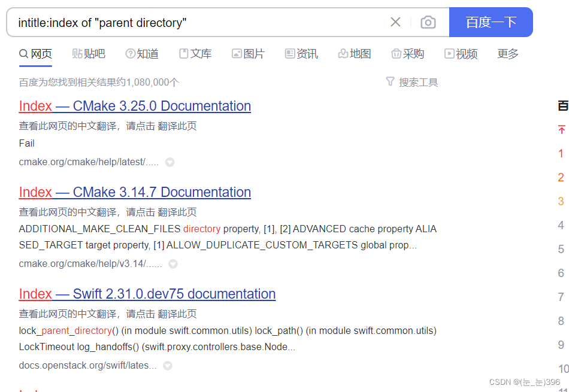Screen dimensions: 569x392
Task: Jump to result 9 in sidebar index
Action: click(x=561, y=345)
